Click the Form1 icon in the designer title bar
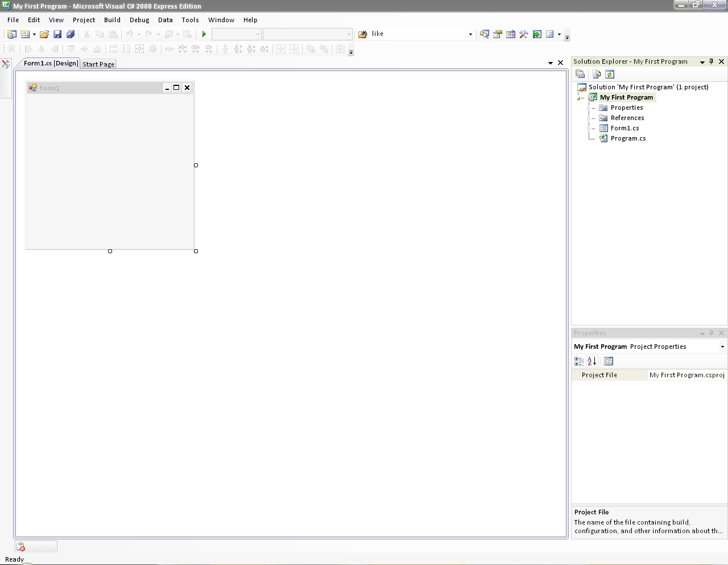Viewport: 728px width, 565px height. (x=33, y=88)
